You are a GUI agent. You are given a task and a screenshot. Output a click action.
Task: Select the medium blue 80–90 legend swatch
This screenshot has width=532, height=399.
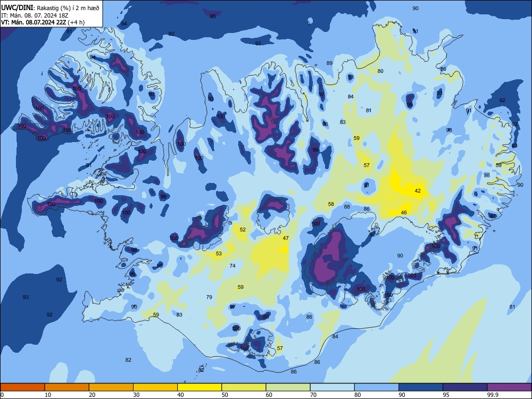tap(377, 387)
